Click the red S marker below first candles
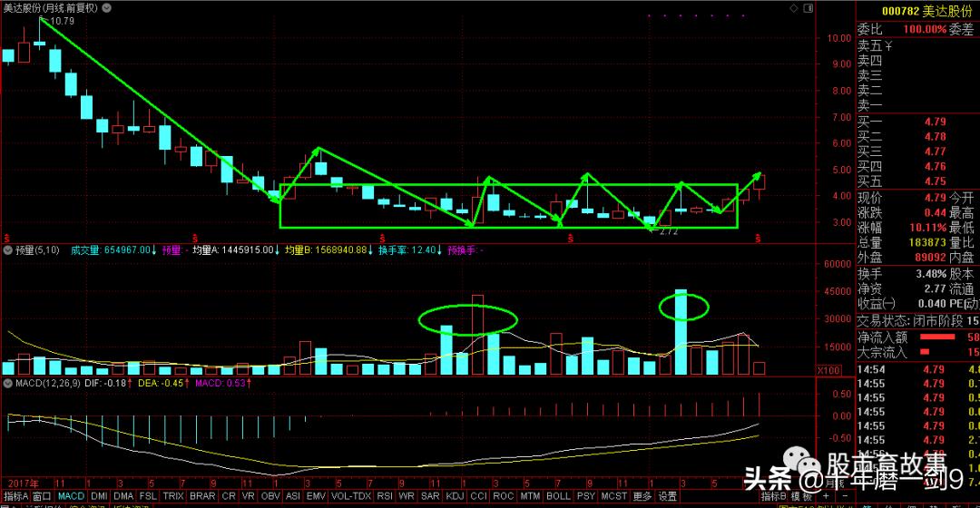This screenshot has height=508, width=980. click(x=7, y=239)
